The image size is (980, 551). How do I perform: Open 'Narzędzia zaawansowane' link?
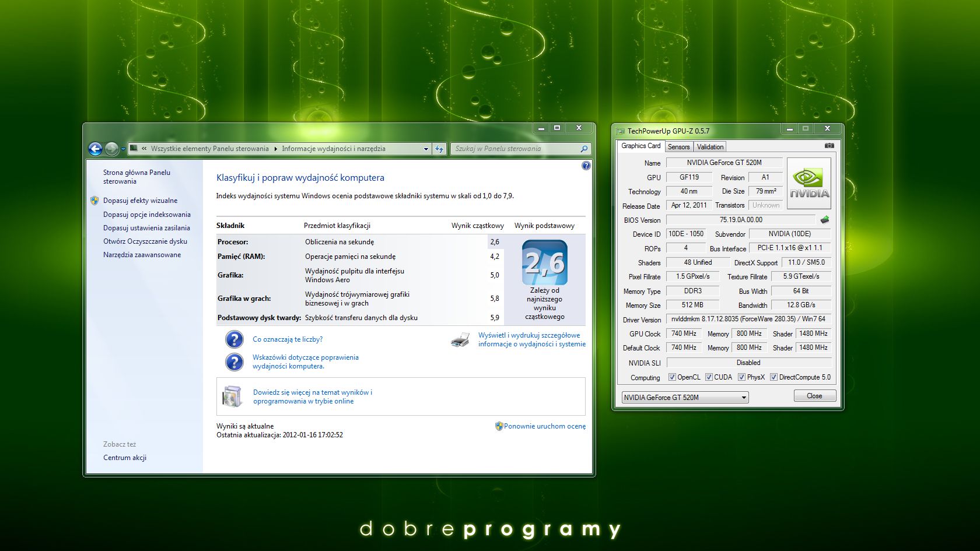click(x=142, y=255)
